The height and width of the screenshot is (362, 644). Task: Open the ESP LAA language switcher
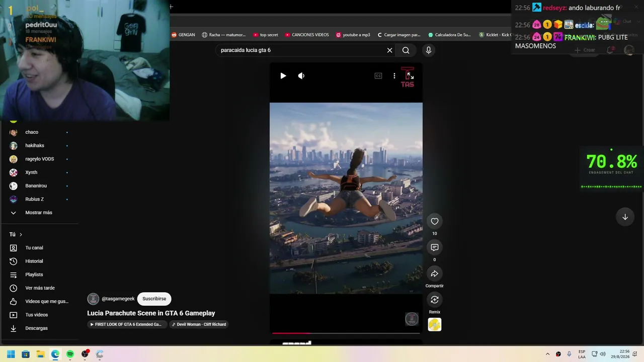[x=582, y=354]
